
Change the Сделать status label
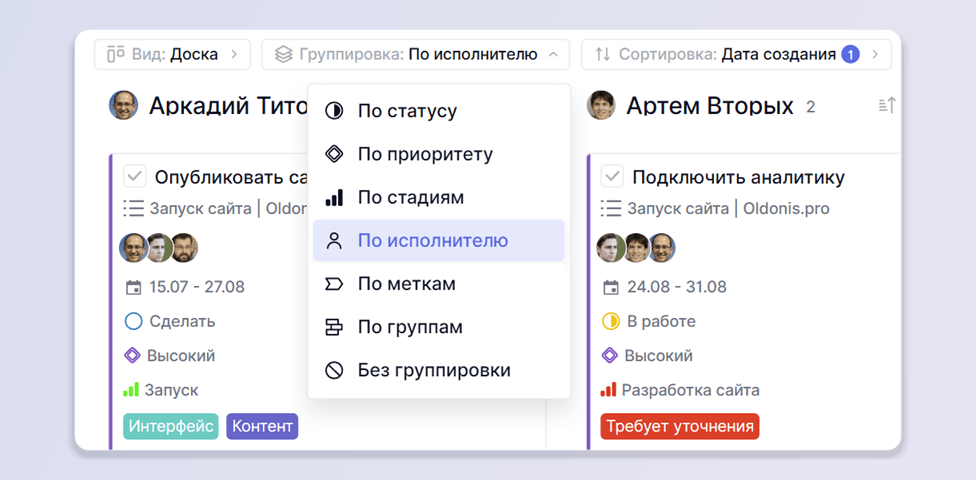point(182,321)
